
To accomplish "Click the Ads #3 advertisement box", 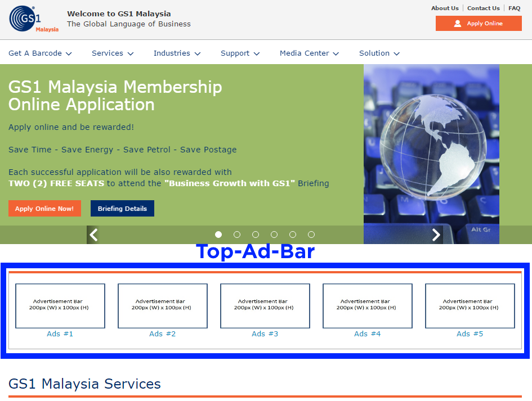I will click(x=265, y=306).
